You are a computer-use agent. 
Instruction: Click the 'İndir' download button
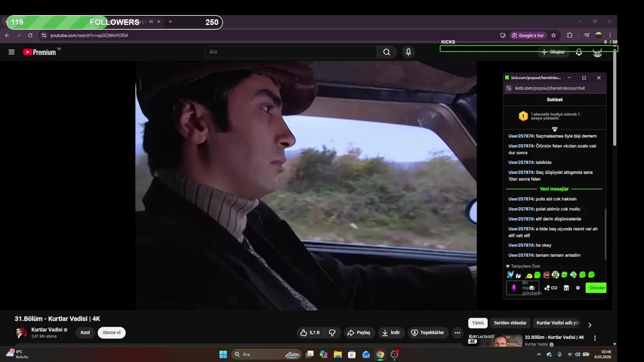pyautogui.click(x=391, y=333)
